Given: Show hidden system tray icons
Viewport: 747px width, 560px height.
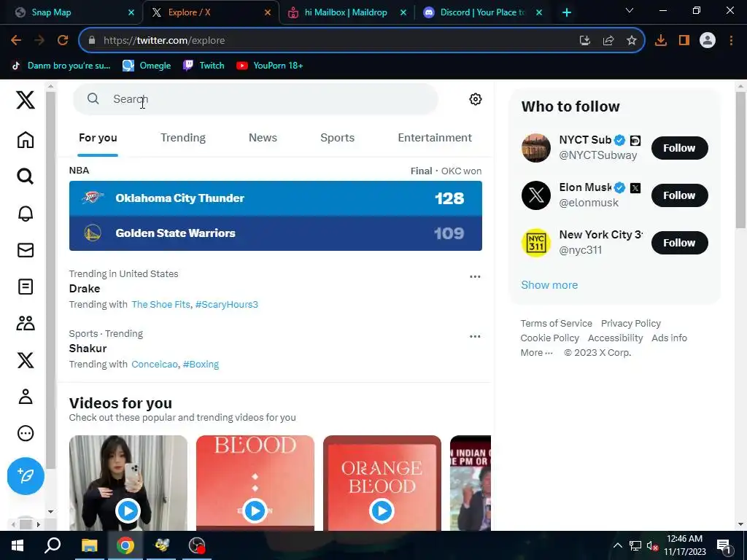Looking at the screenshot, I should [617, 545].
